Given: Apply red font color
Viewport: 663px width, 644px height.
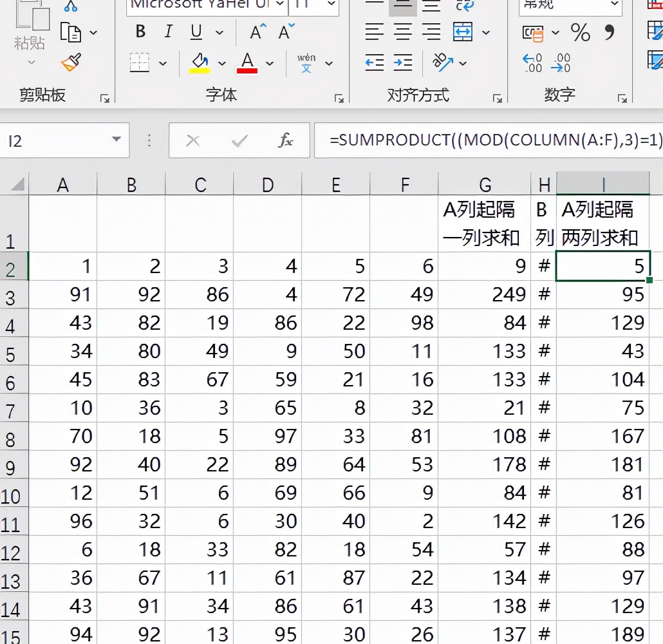Looking at the screenshot, I should (247, 64).
